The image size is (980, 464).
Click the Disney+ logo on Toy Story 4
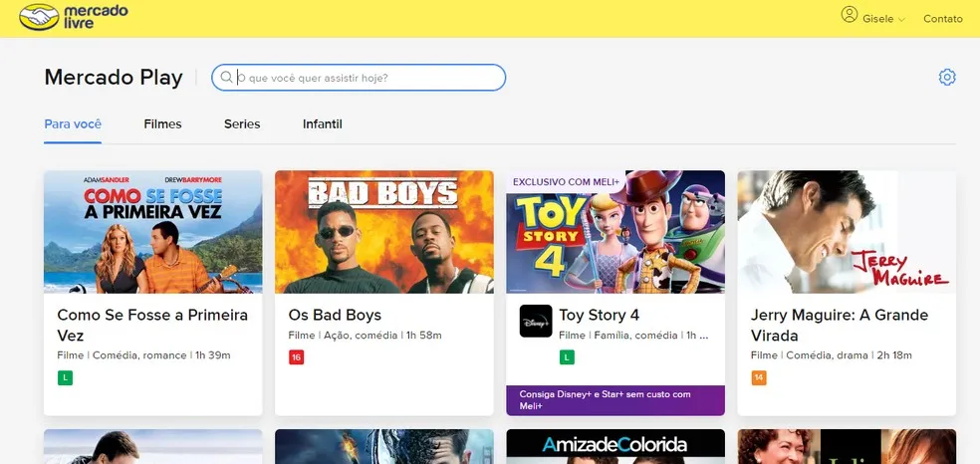[536, 321]
